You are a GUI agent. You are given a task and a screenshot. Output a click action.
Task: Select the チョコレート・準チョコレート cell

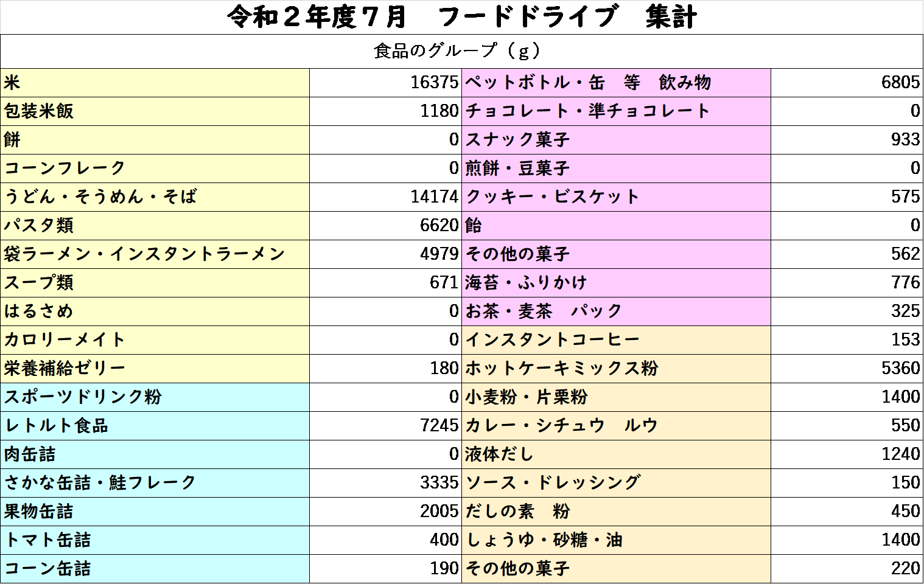tap(616, 111)
